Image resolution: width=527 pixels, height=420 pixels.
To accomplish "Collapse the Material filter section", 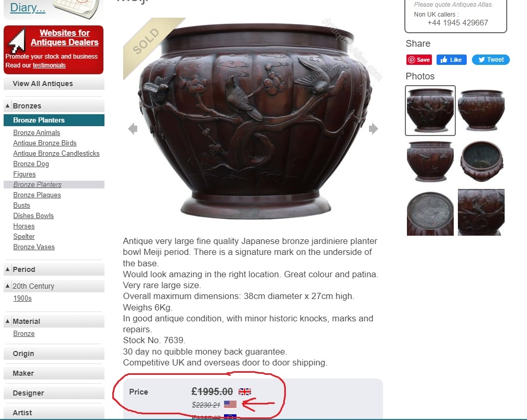I will click(7, 321).
